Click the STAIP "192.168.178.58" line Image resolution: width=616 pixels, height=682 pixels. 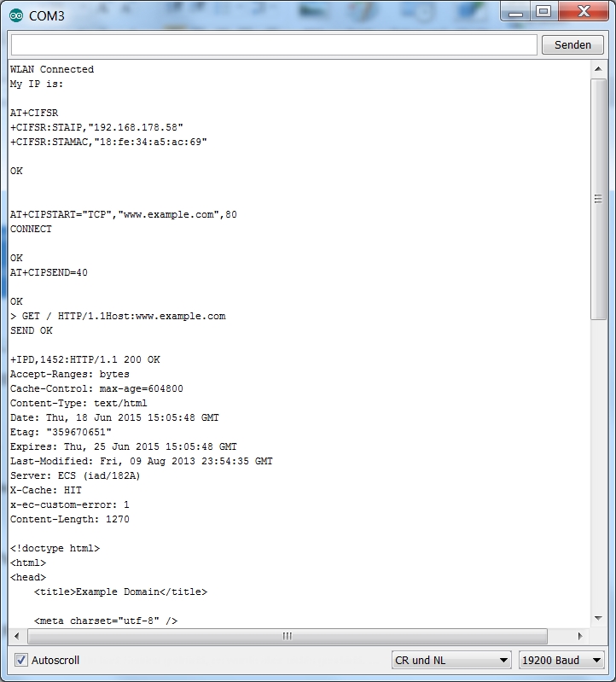[x=97, y=127]
